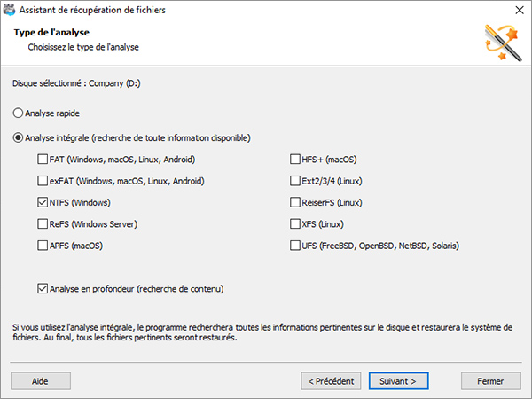Click the 'Si vous utilisez l'analyse intégrale' description

[x=262, y=332]
